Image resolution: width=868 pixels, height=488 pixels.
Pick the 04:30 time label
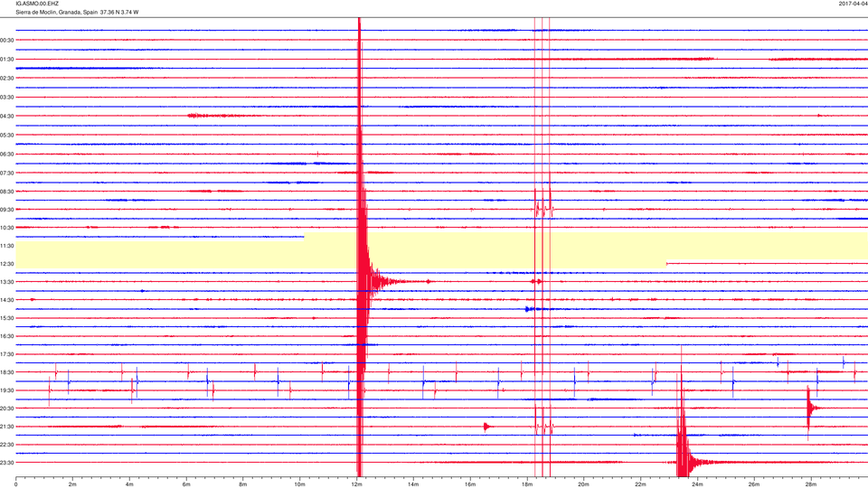click(x=7, y=117)
